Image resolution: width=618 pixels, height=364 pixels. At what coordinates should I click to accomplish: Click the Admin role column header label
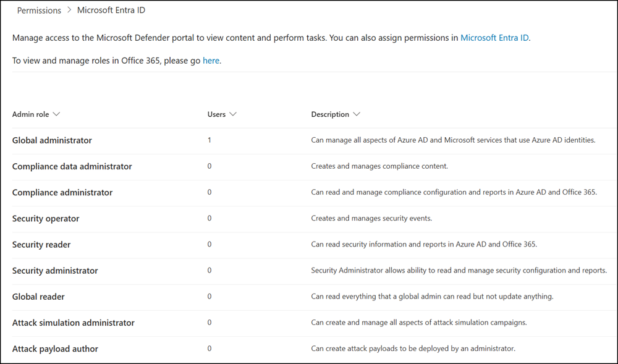point(30,114)
